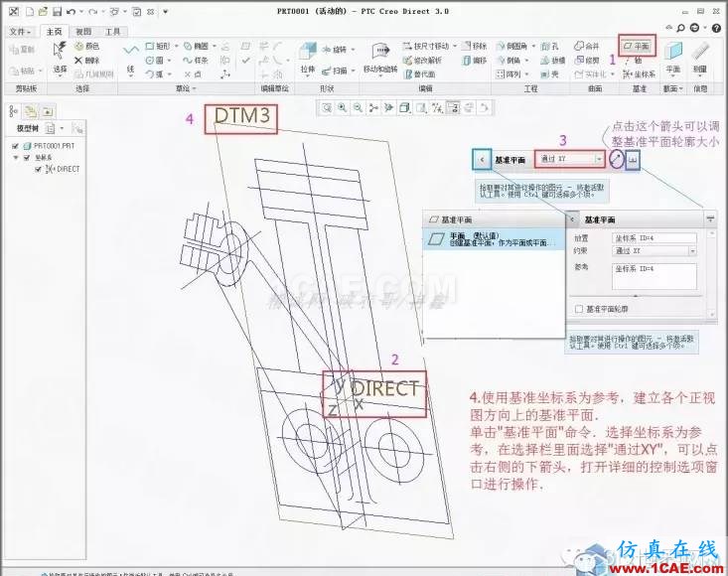Click the 替代面 substitute face tool
Screen dimensions: 728x576
[x=420, y=74]
